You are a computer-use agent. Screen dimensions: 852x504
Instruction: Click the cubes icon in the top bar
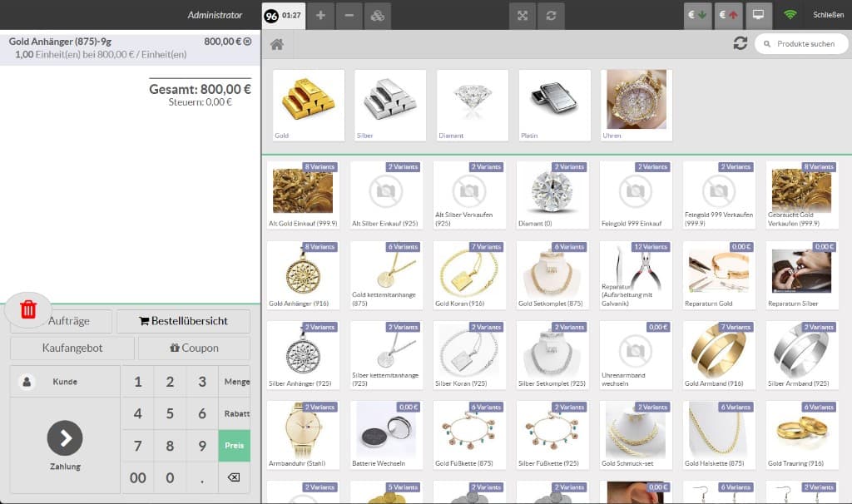pyautogui.click(x=378, y=15)
